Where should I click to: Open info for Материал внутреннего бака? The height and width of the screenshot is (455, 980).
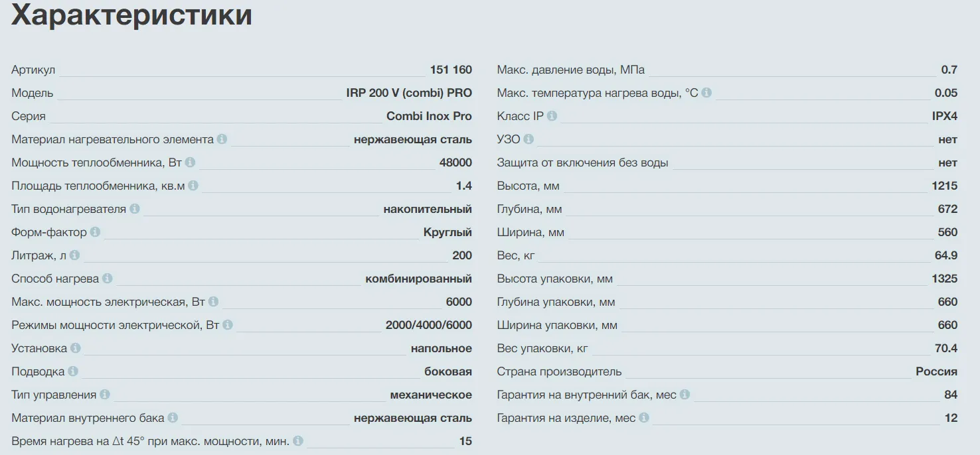[x=173, y=418]
